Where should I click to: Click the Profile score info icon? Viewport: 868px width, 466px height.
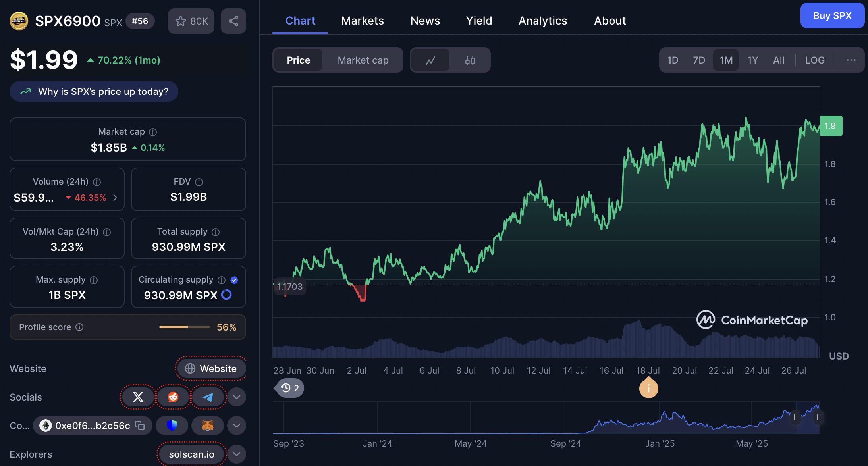tap(79, 327)
